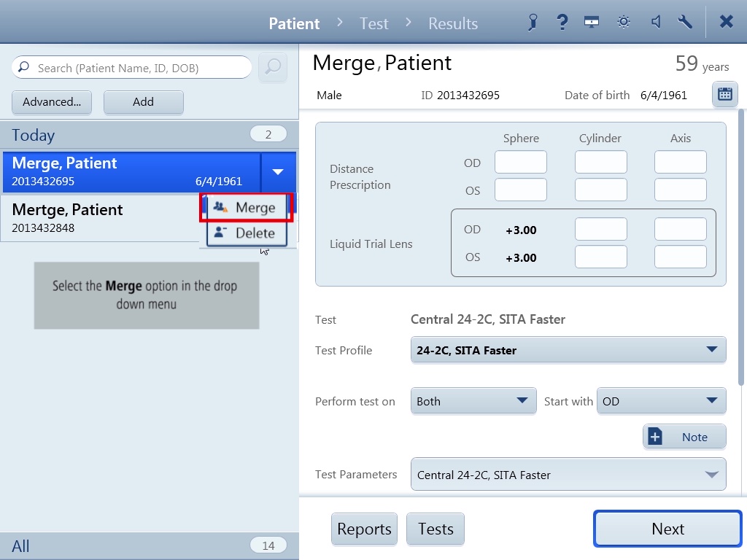The image size is (747, 560).
Task: Click the brightness adjustment icon
Action: point(623,22)
